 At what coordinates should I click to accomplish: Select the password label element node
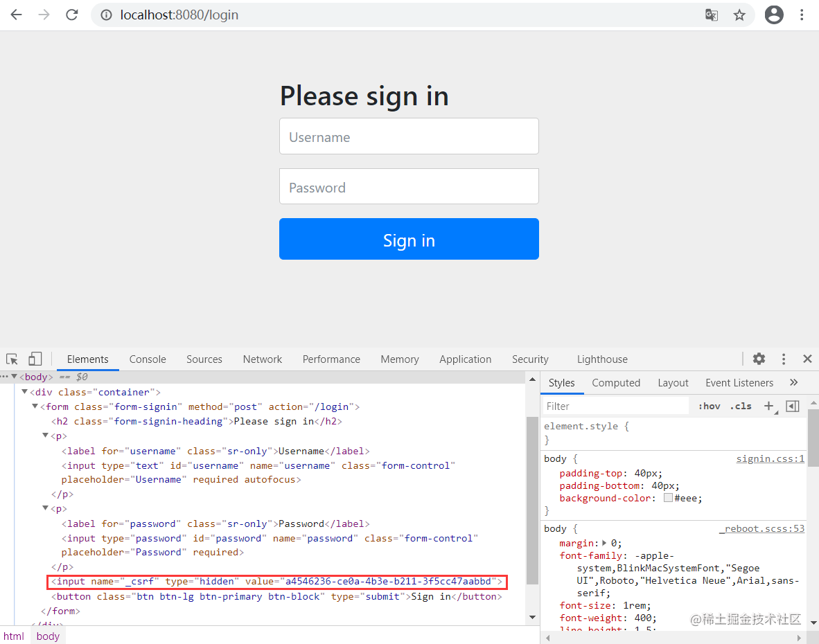point(215,524)
